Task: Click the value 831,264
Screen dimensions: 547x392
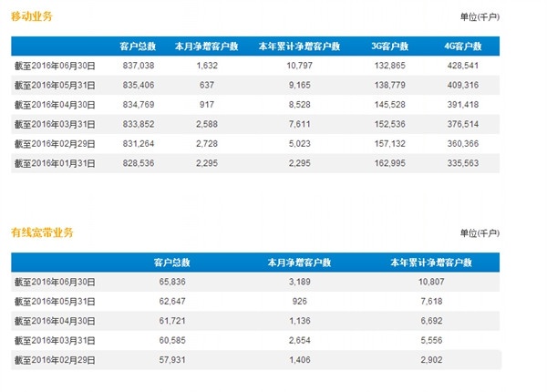Action: pos(139,144)
